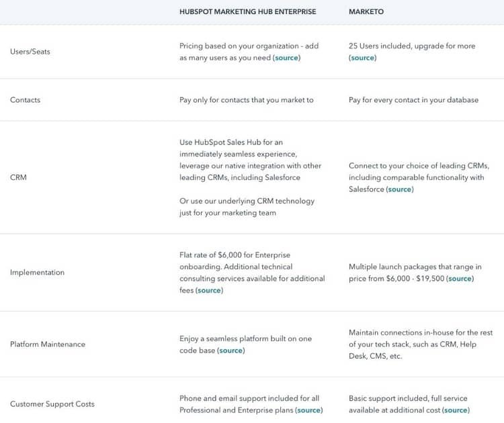Select the Customer Support Costs row label
504x423 pixels.
click(x=52, y=404)
